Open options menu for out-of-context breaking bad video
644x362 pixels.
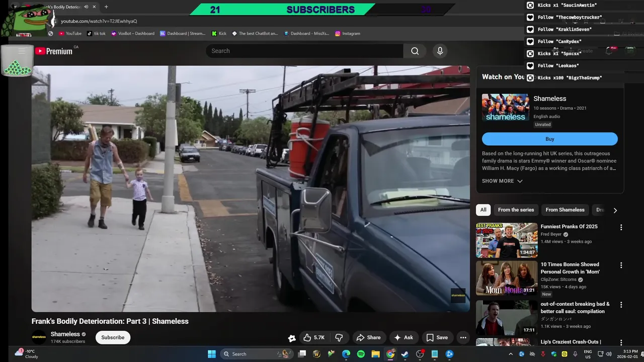(621, 305)
